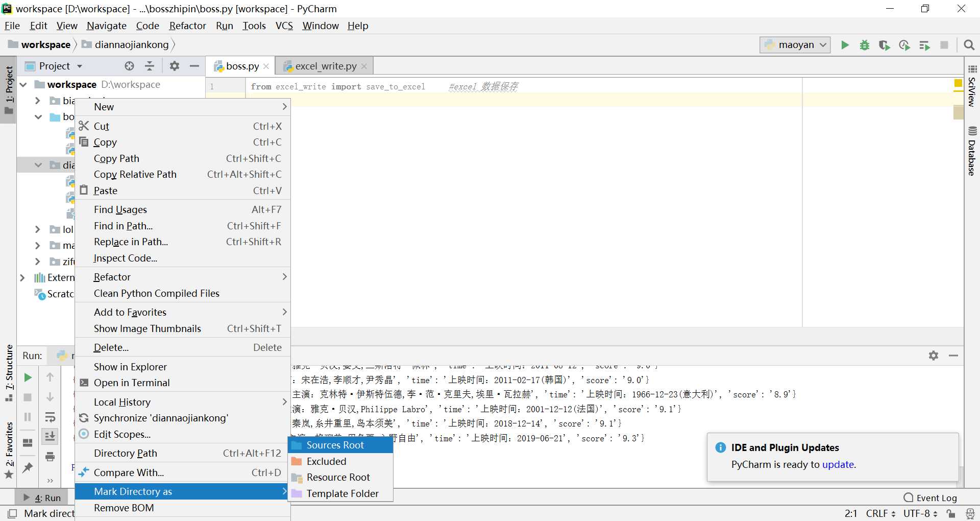Click the inspections profile icon in status bar

click(x=970, y=513)
